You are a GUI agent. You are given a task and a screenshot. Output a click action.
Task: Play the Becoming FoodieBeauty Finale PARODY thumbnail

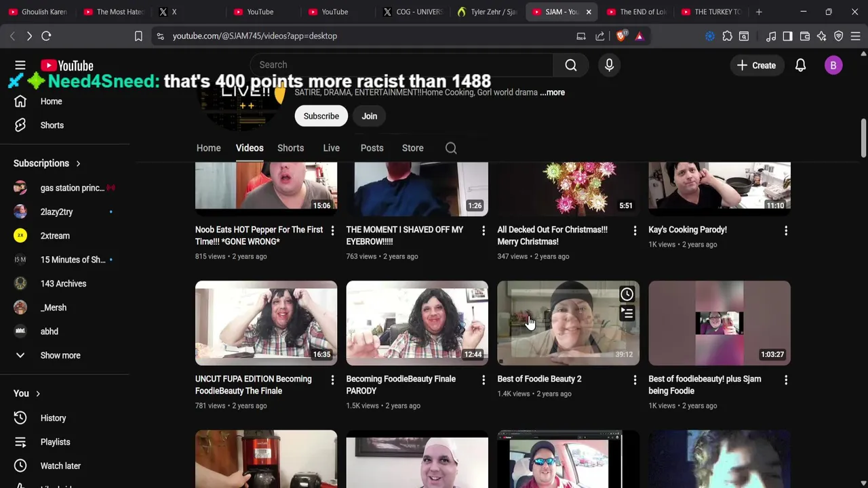click(x=417, y=323)
